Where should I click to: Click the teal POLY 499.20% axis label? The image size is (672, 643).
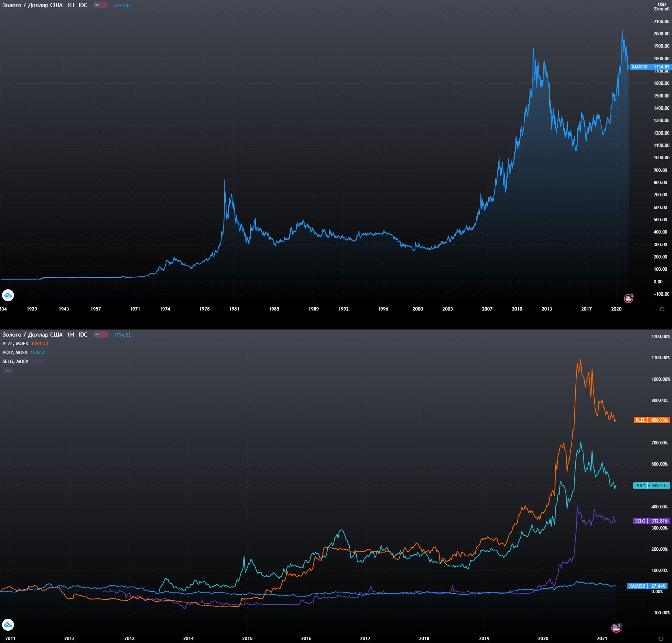click(x=652, y=486)
